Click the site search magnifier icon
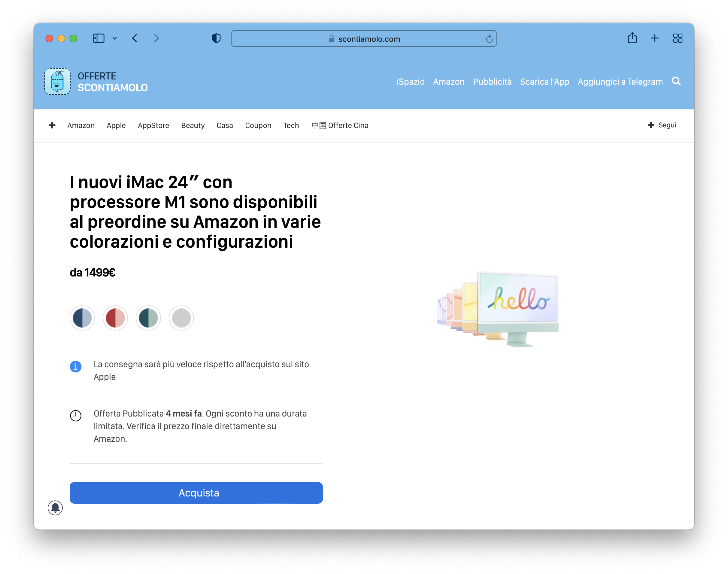This screenshot has width=728, height=574. pyautogui.click(x=676, y=81)
